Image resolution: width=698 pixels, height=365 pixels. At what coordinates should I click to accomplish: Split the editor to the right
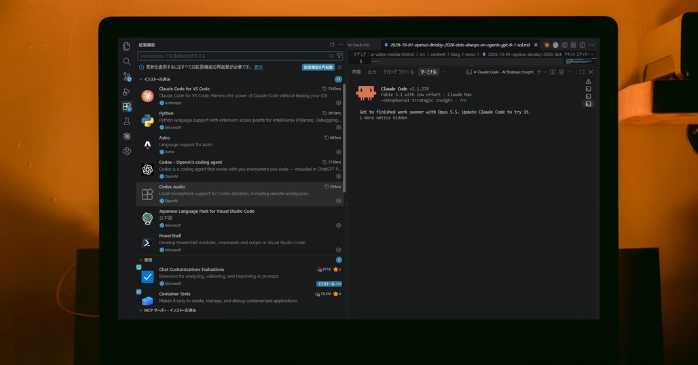coord(582,45)
